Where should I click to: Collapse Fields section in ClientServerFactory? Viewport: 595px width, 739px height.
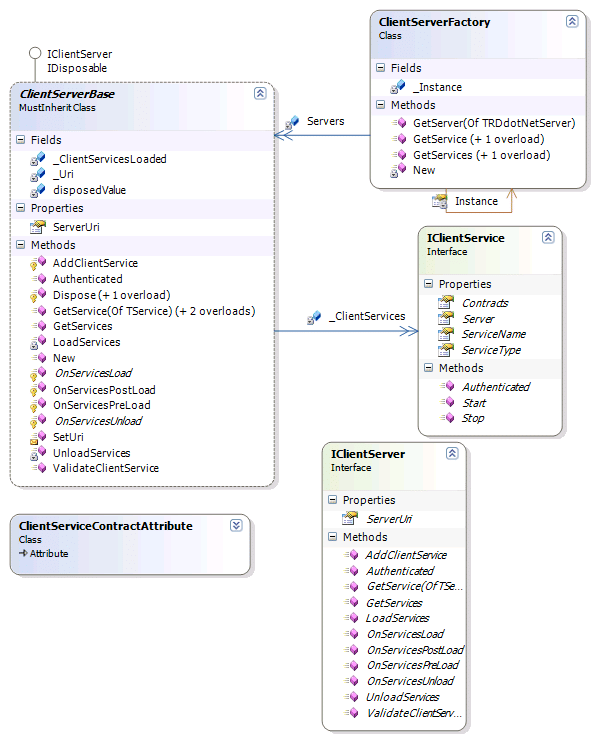pos(380,67)
